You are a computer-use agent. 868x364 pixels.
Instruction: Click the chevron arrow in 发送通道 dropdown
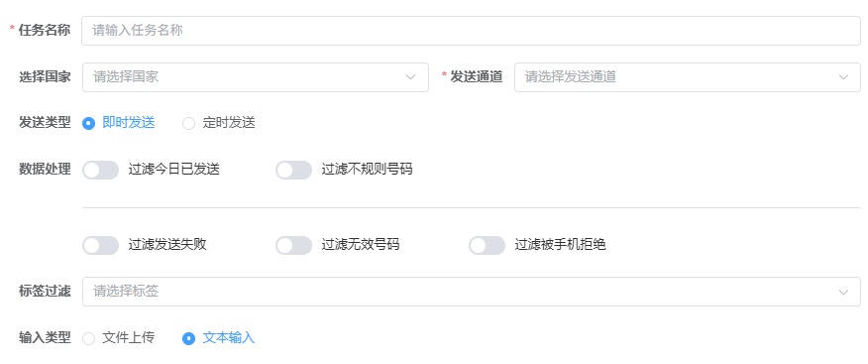point(843,77)
